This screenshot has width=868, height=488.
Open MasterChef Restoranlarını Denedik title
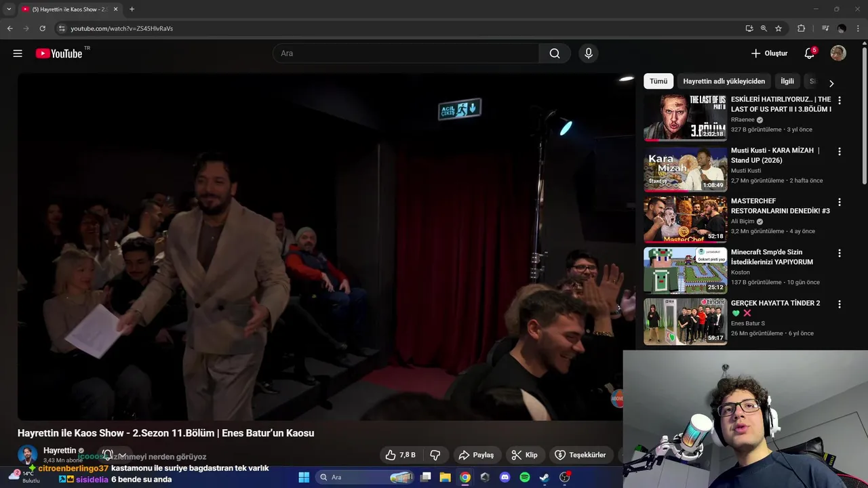coord(781,206)
